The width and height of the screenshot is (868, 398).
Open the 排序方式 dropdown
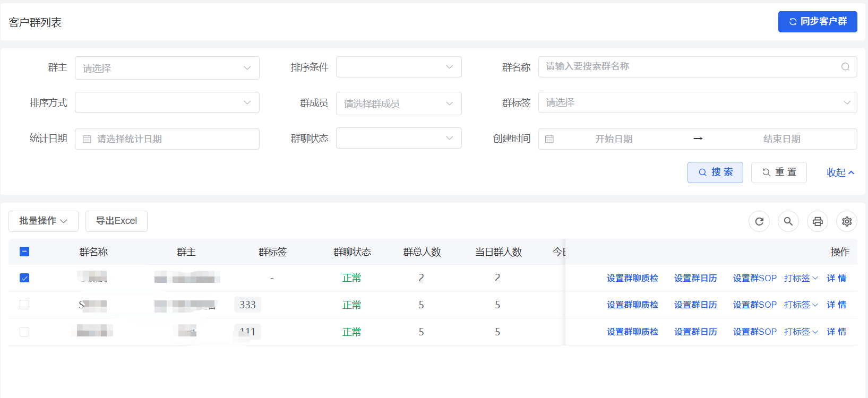(167, 102)
